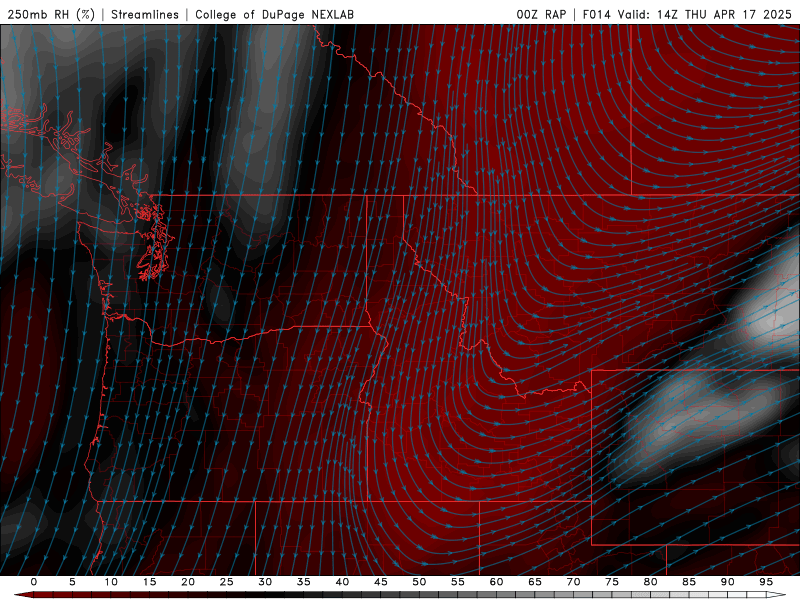Click the colorbar label "10"

111,582
